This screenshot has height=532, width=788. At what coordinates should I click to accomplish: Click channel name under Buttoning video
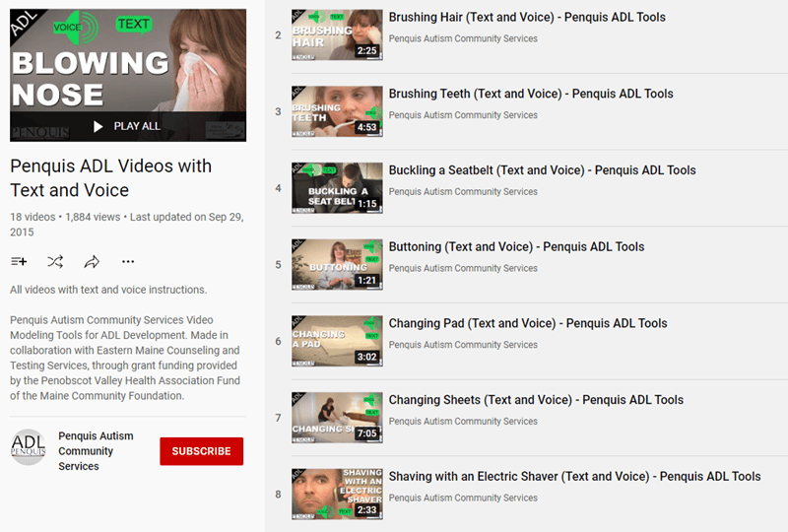(x=463, y=268)
